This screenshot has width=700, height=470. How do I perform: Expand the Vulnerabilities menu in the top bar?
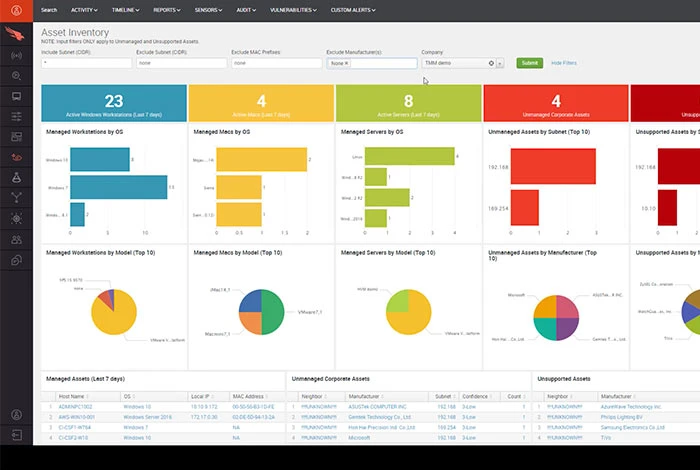coord(293,10)
